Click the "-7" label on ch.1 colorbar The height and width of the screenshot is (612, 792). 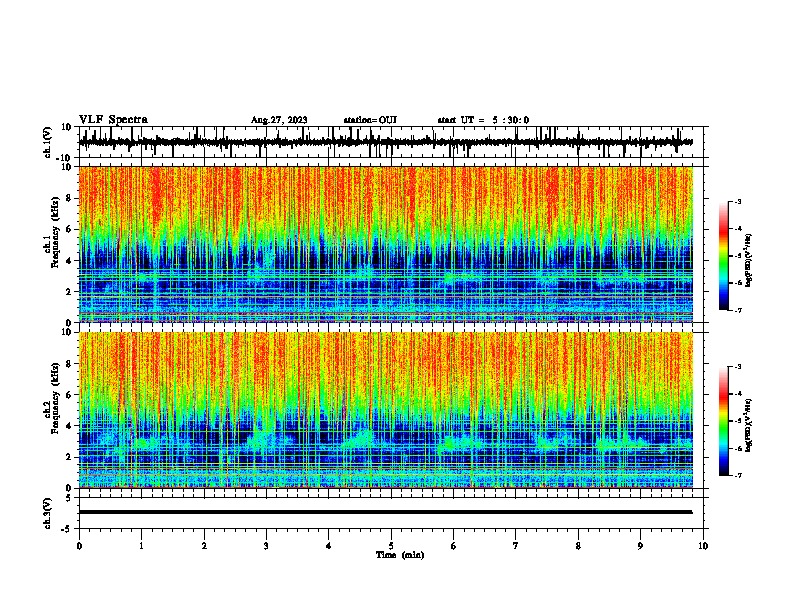pos(737,310)
